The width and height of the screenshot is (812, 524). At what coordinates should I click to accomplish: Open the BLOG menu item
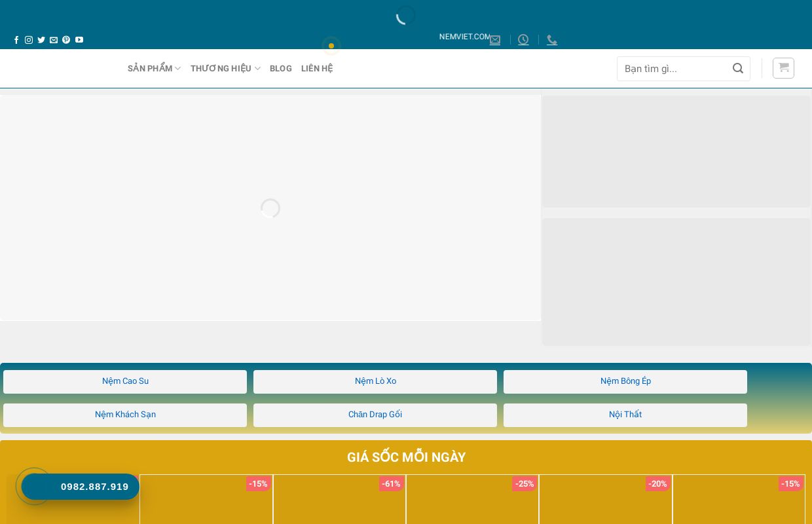click(x=280, y=69)
